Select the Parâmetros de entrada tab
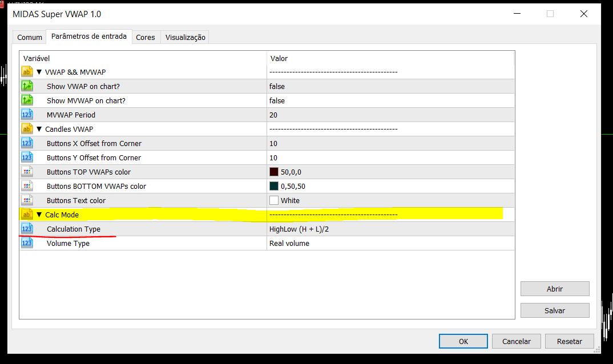The height and width of the screenshot is (364, 613). click(x=89, y=37)
